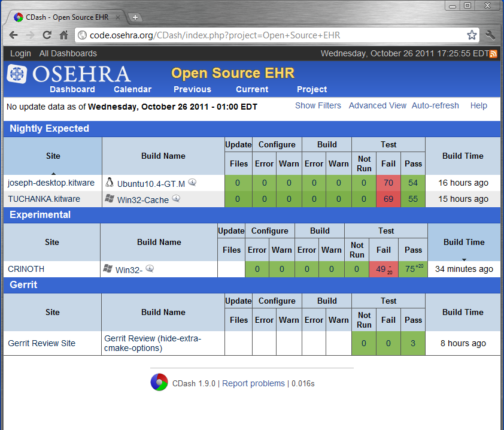The width and height of the screenshot is (504, 430).
Task: Open build notes icon beside Win32-Cache
Action: [176, 198]
